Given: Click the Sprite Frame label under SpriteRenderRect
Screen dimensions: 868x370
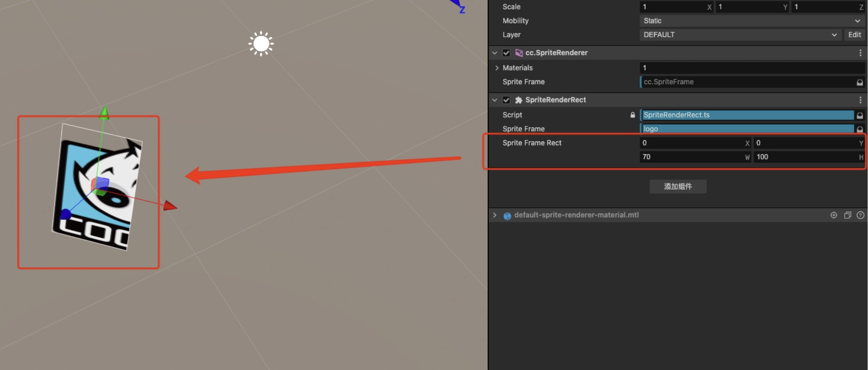Looking at the screenshot, I should (x=523, y=129).
